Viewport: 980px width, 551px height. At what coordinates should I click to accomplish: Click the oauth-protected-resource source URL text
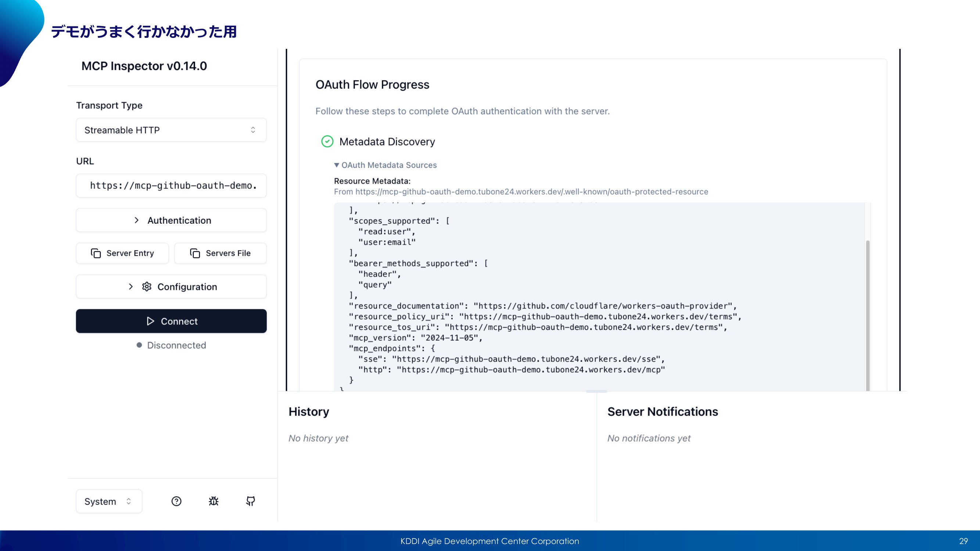click(521, 192)
